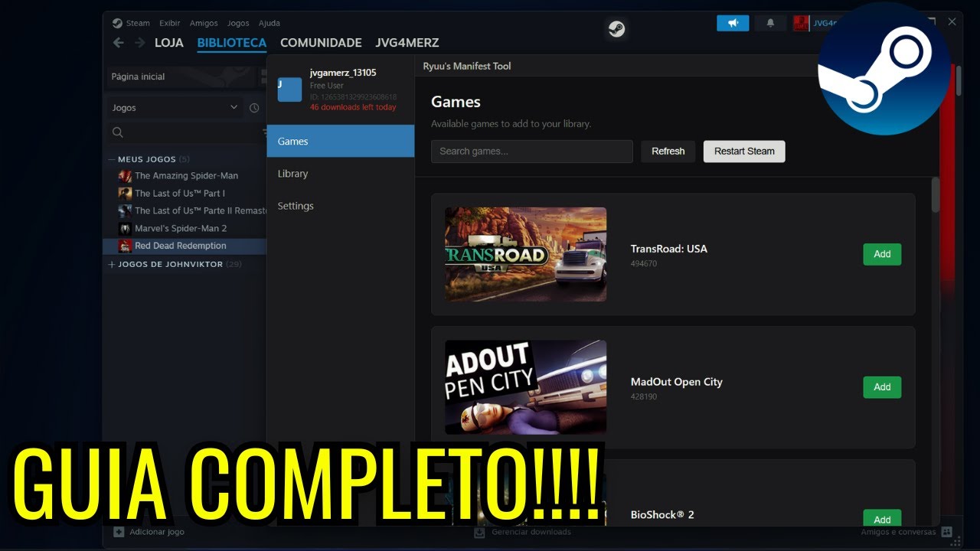Go to the LOJA tab
980x551 pixels.
click(169, 43)
